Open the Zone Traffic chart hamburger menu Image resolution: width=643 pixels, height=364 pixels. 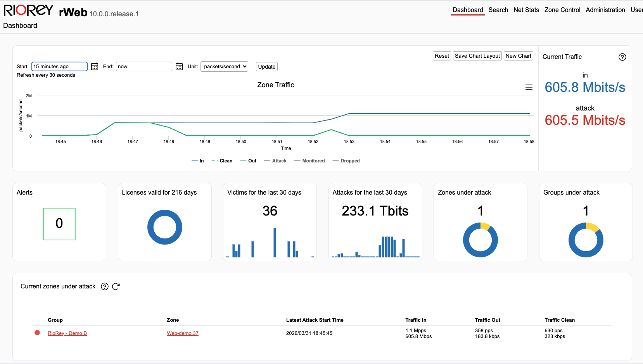529,87
